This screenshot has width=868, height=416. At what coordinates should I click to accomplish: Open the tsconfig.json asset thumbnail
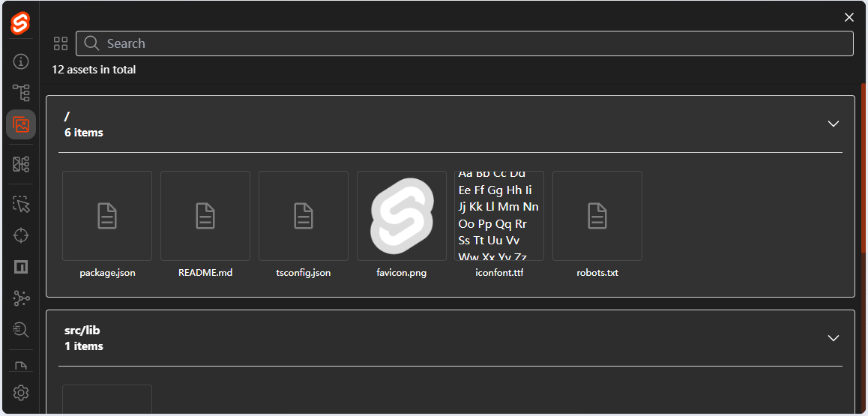(304, 216)
